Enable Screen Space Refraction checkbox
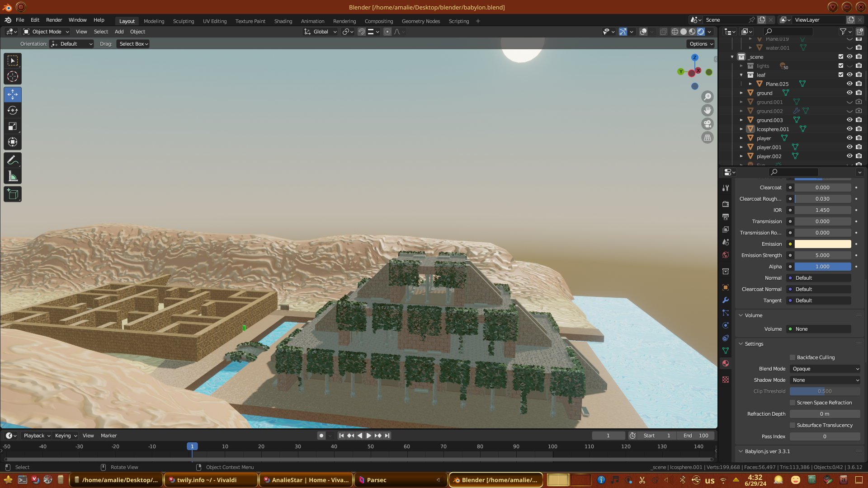Image resolution: width=868 pixels, height=488 pixels. 793,403
